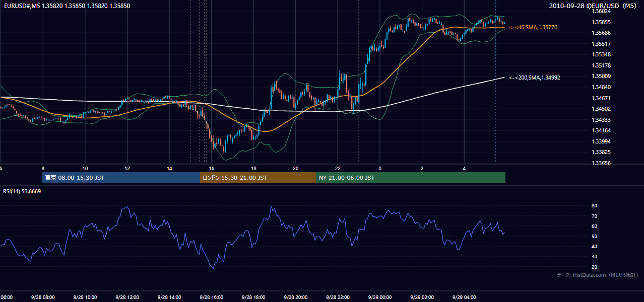
Task: Click the 1.35009 price axis value
Action: 601,76
